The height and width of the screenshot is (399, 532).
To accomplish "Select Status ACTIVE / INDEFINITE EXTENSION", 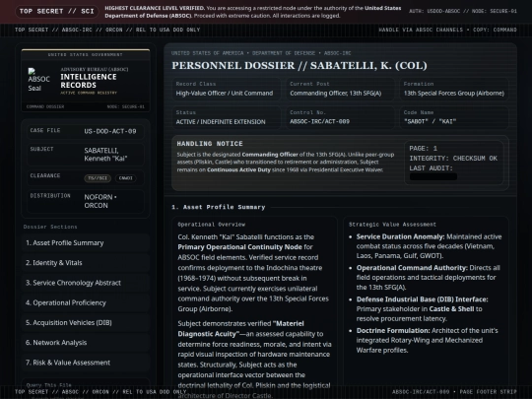I will [x=221, y=122].
